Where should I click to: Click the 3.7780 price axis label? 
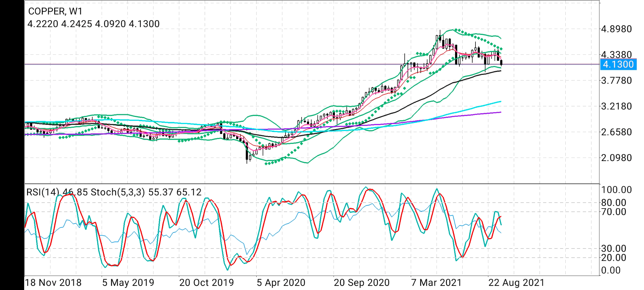pyautogui.click(x=616, y=81)
